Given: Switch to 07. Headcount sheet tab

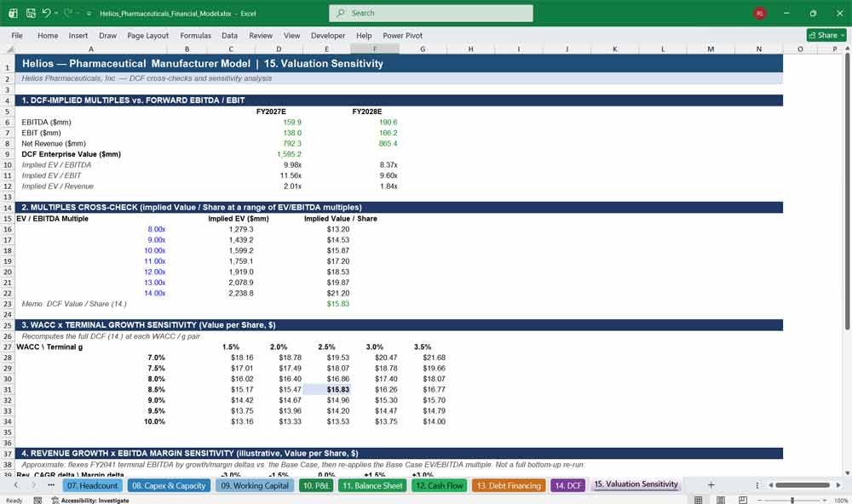Looking at the screenshot, I should click(92, 485).
